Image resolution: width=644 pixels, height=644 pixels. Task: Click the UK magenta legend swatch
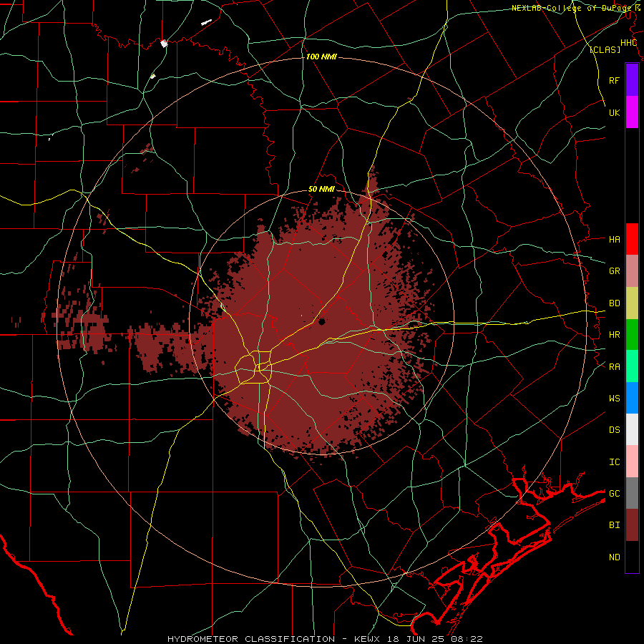tap(632, 112)
